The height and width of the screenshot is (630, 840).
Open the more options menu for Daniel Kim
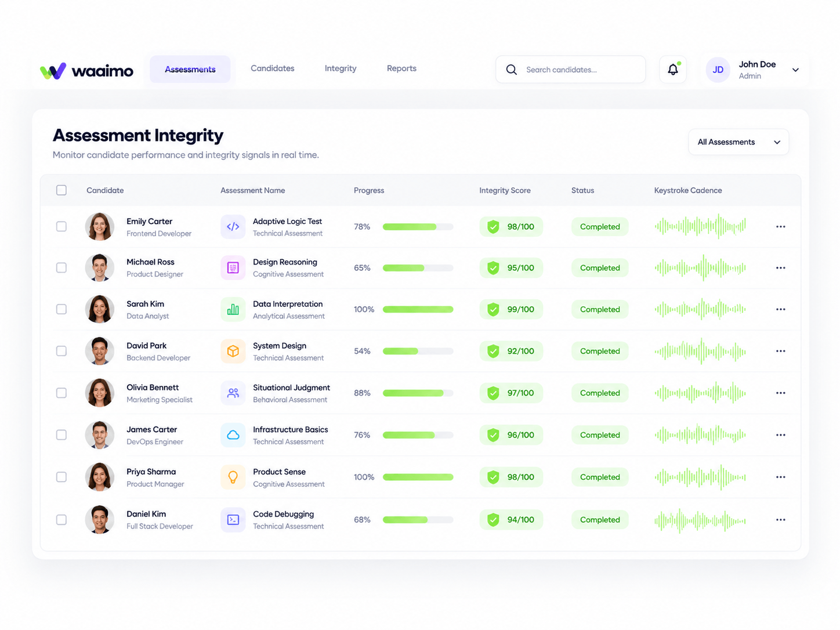(x=781, y=520)
